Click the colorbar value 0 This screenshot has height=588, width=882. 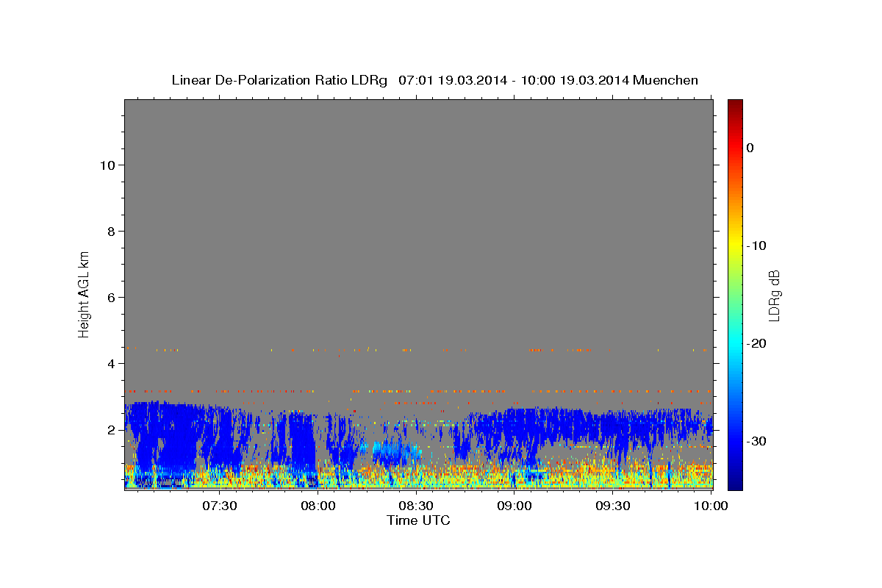[750, 148]
